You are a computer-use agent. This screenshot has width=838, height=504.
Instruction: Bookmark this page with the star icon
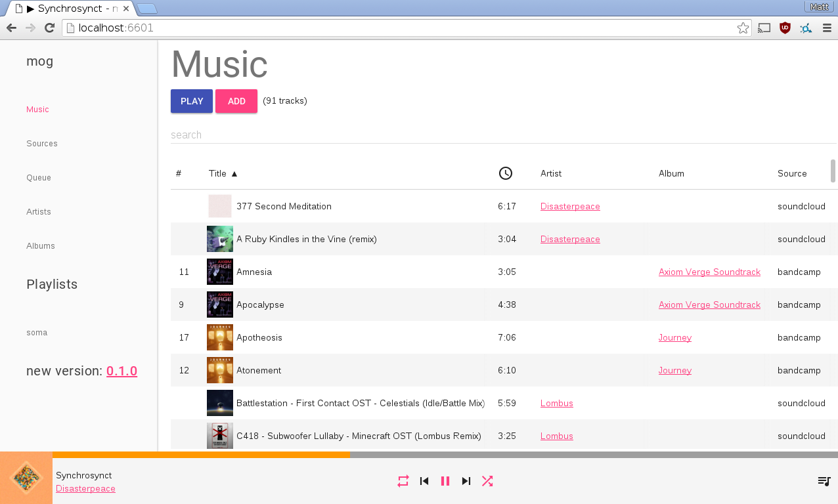pos(743,28)
